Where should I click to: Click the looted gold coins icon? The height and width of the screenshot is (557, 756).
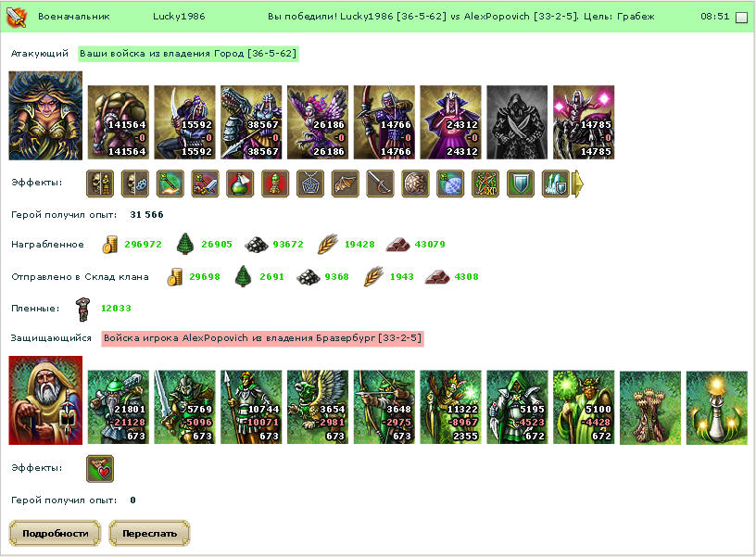tap(110, 245)
